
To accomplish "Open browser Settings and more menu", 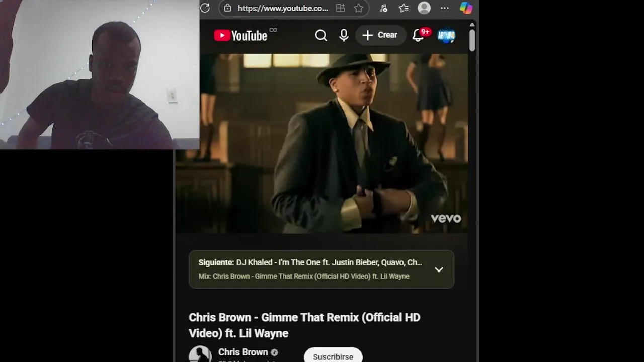I will [445, 8].
